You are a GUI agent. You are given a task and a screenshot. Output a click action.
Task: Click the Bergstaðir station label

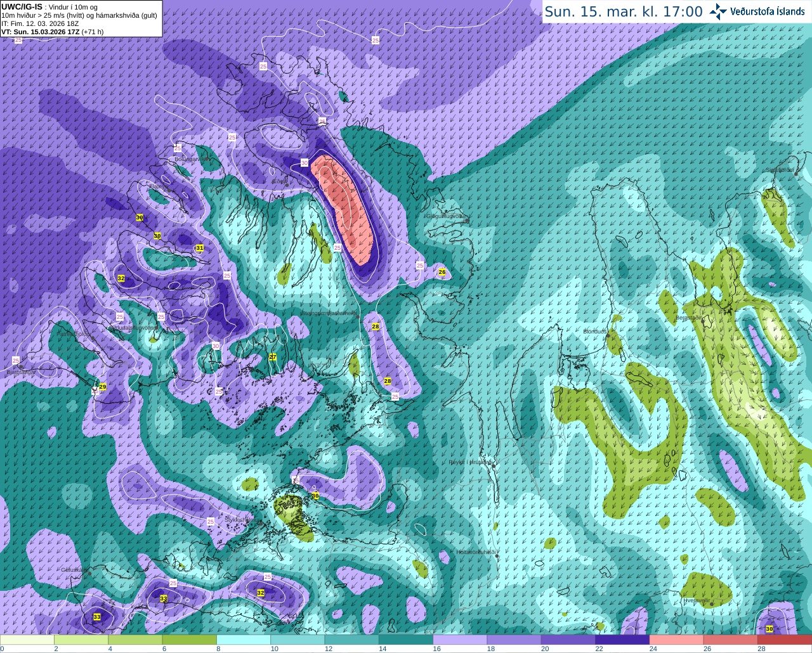tap(690, 317)
